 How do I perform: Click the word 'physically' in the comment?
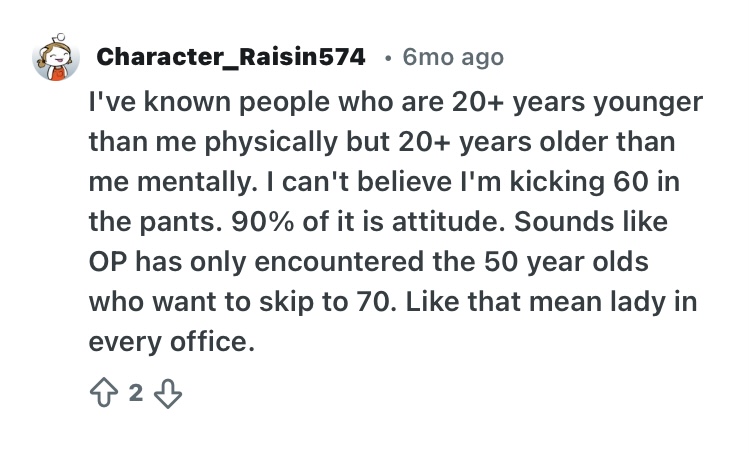[271, 143]
